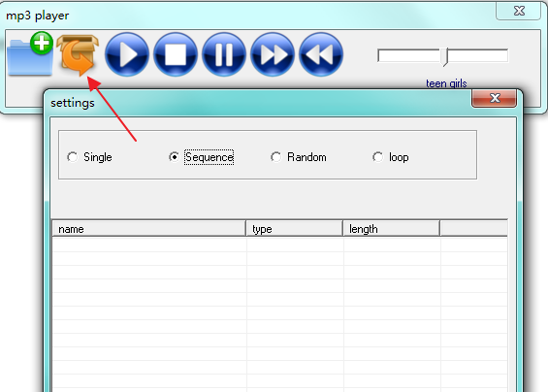Close the settings dialog
548x392 pixels.
point(495,98)
